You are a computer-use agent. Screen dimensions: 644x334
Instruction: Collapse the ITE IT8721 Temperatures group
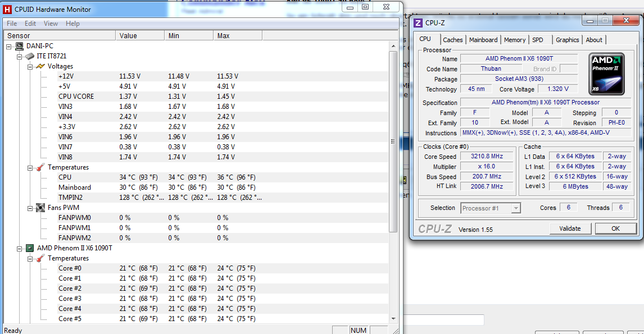point(30,168)
